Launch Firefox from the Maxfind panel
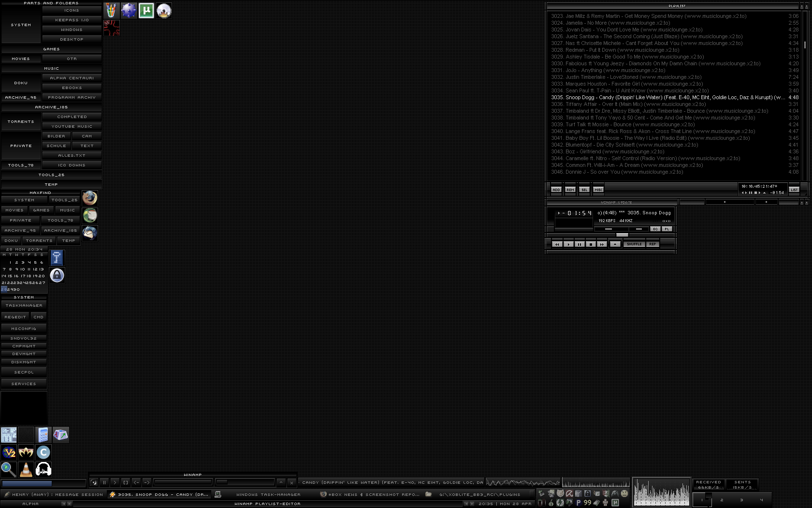Image resolution: width=812 pixels, height=508 pixels. (x=89, y=198)
